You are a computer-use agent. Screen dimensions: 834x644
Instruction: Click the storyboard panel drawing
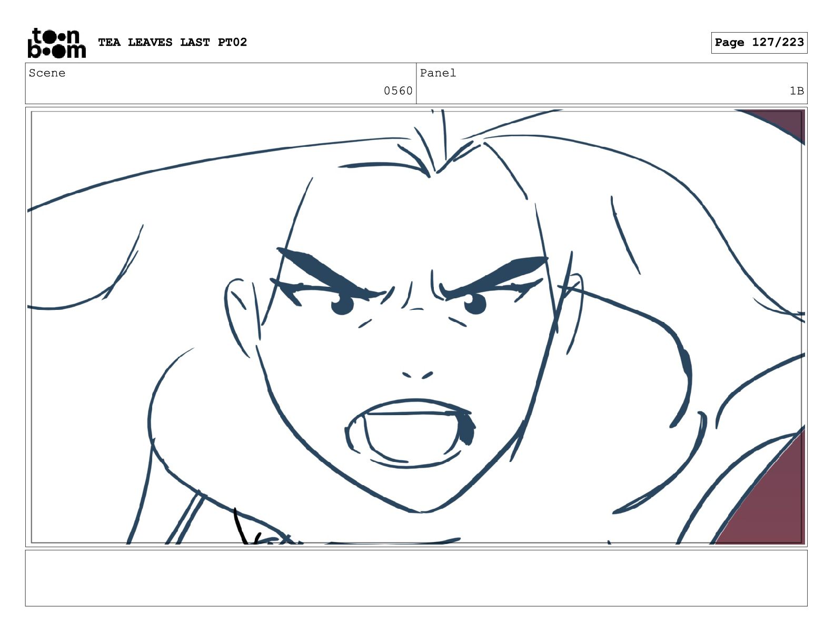(416, 327)
